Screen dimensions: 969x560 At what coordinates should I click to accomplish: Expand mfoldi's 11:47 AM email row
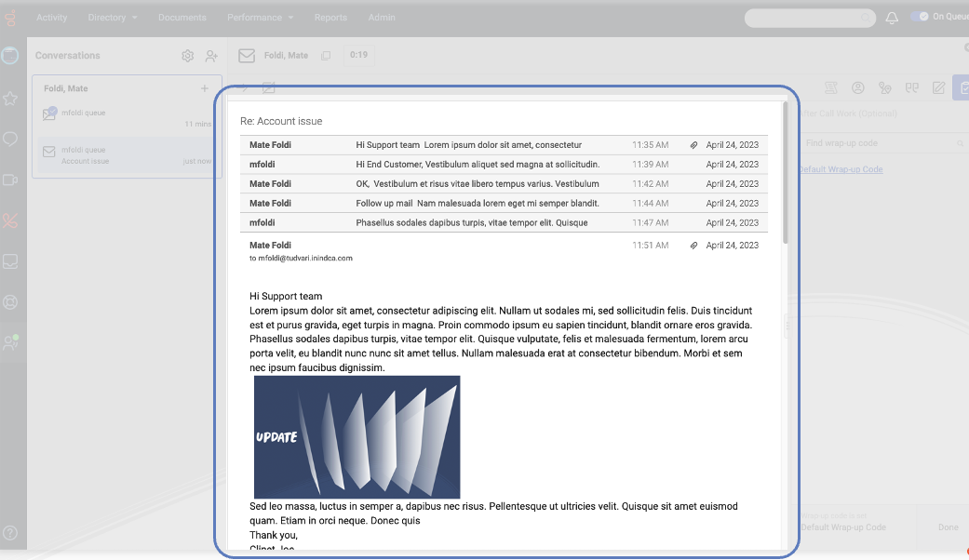(512, 222)
